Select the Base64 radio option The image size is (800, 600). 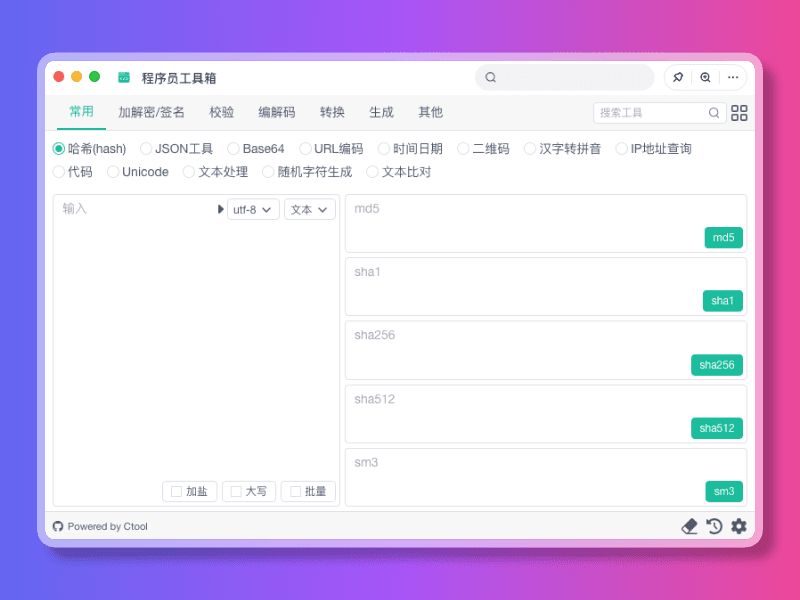[234, 148]
